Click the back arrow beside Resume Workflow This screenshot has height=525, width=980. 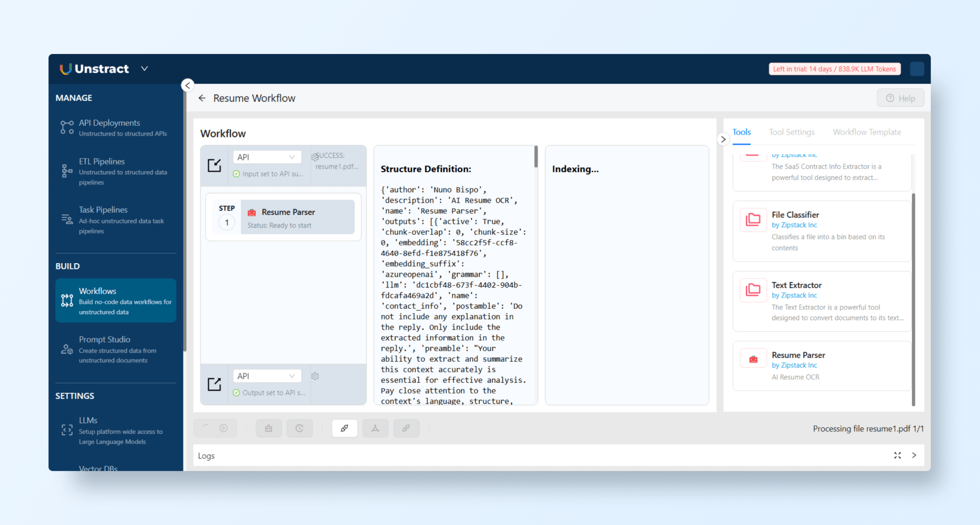(x=202, y=98)
